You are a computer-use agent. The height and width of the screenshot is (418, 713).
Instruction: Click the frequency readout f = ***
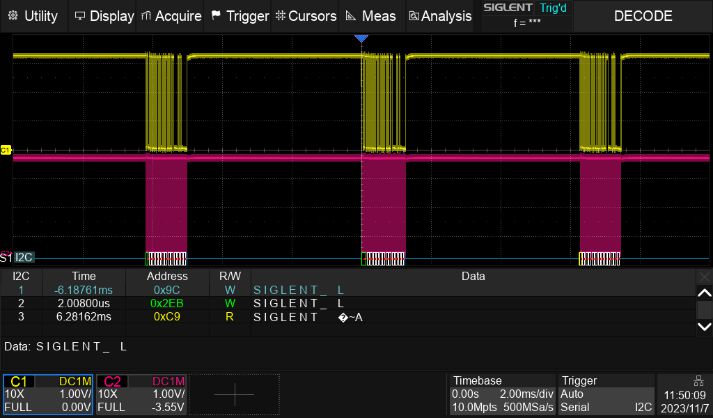(x=527, y=23)
